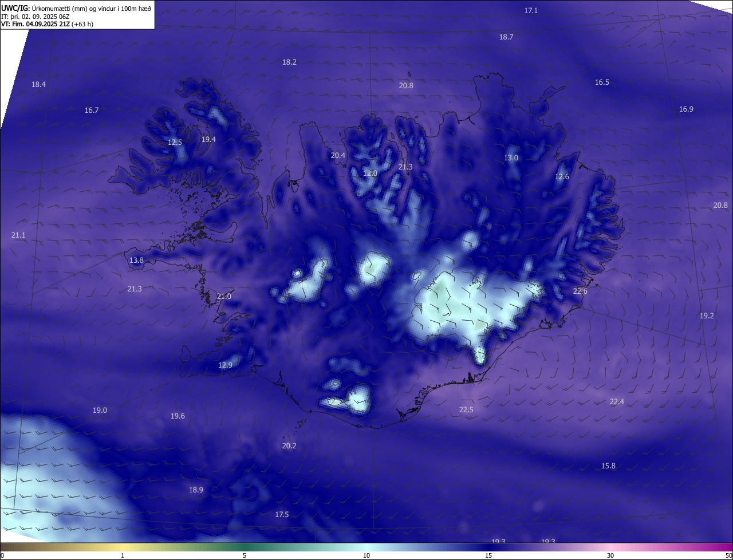Click the map value 12.0
733x560 pixels.
371,173
